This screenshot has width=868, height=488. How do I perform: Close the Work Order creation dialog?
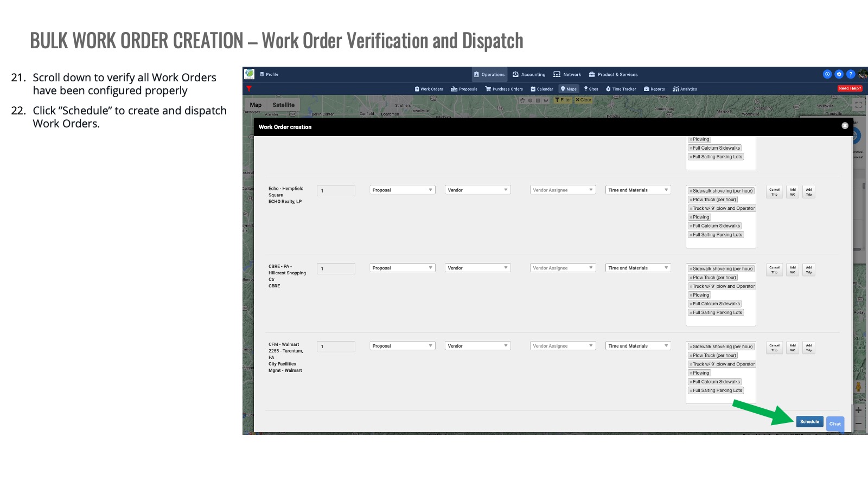(845, 126)
